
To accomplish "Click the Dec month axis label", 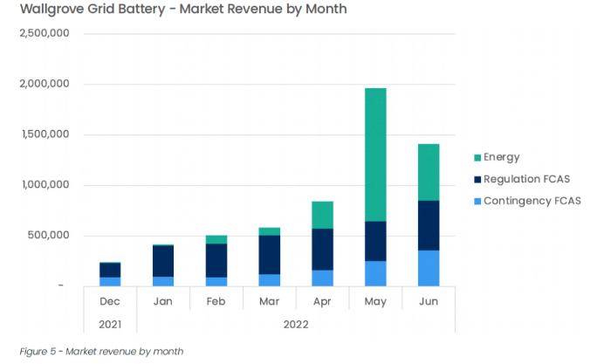I will 110,301.
